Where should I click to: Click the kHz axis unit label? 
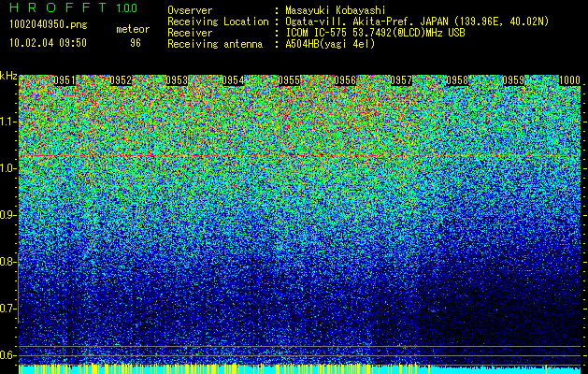coord(8,76)
